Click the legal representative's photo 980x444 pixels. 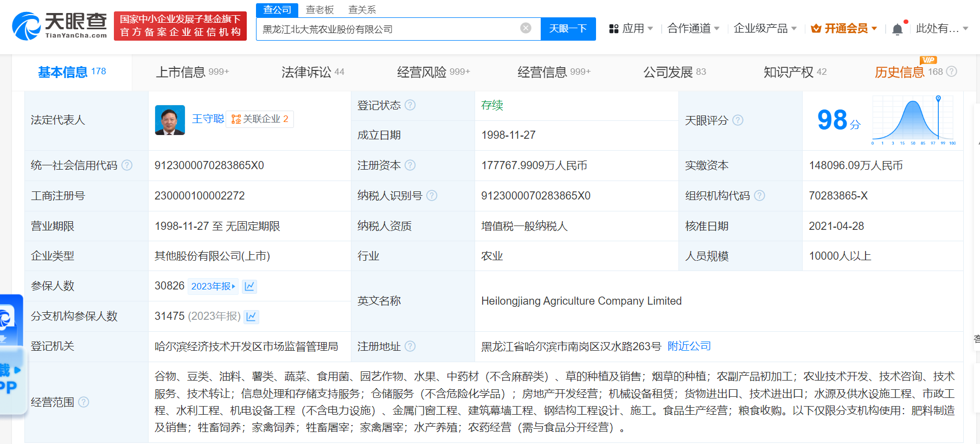[x=170, y=120]
